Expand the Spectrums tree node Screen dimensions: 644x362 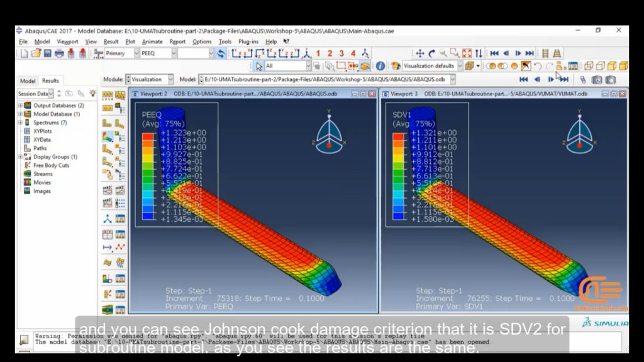coord(19,123)
